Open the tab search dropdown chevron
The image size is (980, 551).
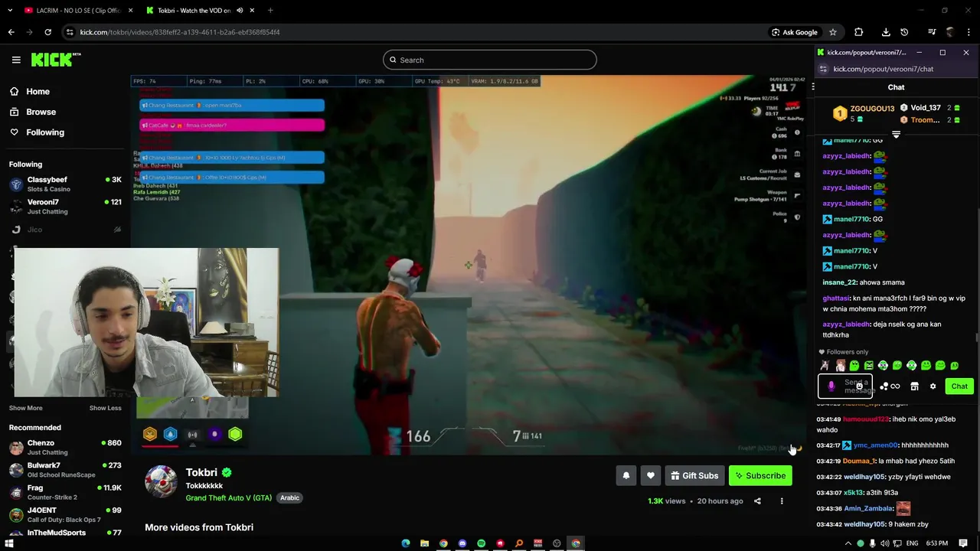(x=9, y=11)
